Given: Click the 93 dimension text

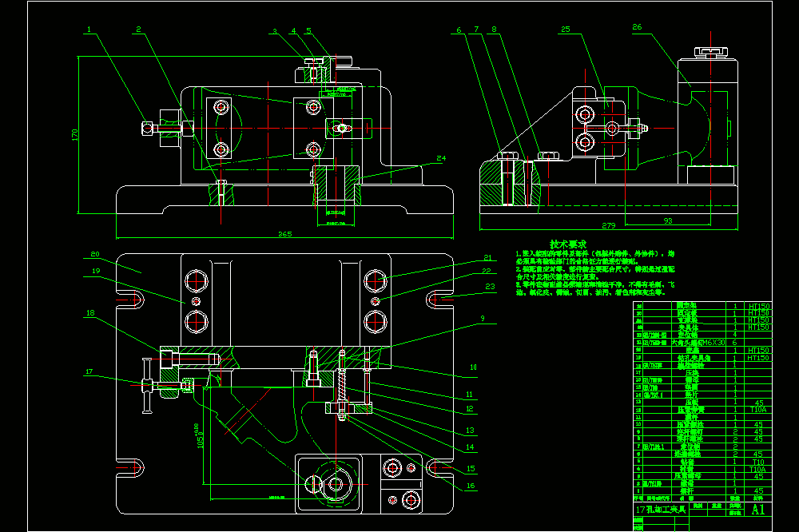Looking at the screenshot, I should click(x=667, y=220).
